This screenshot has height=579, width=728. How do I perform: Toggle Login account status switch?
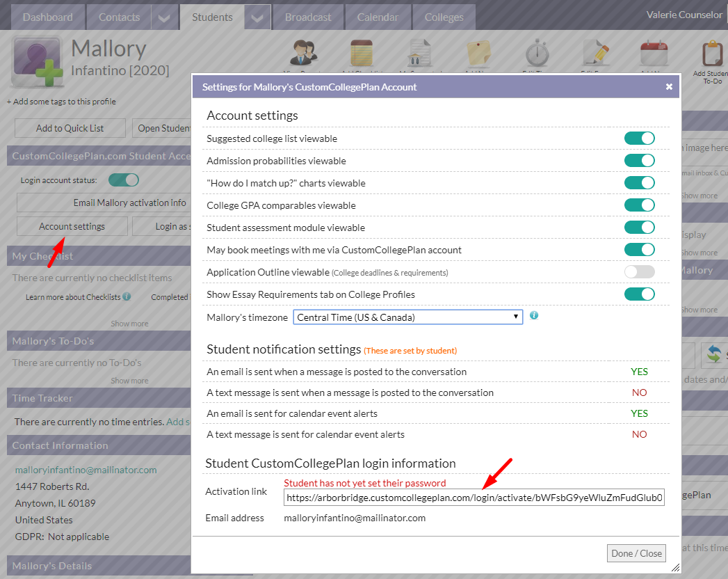pos(124,180)
